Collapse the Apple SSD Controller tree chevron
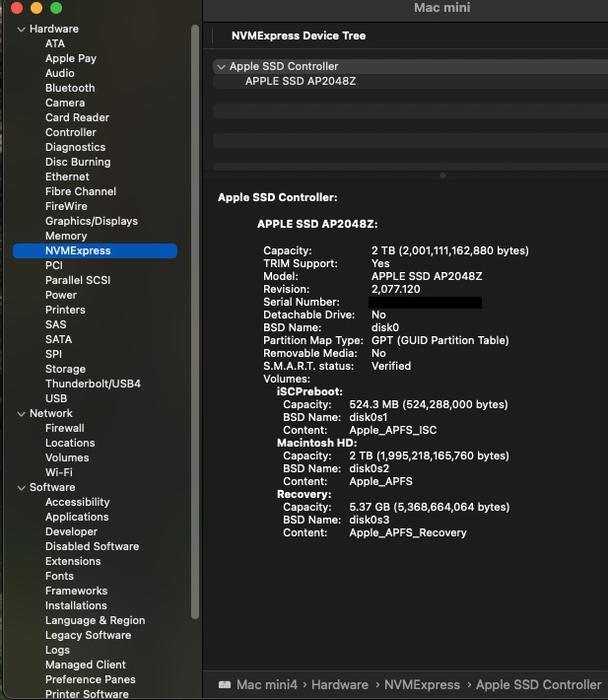 click(x=222, y=67)
